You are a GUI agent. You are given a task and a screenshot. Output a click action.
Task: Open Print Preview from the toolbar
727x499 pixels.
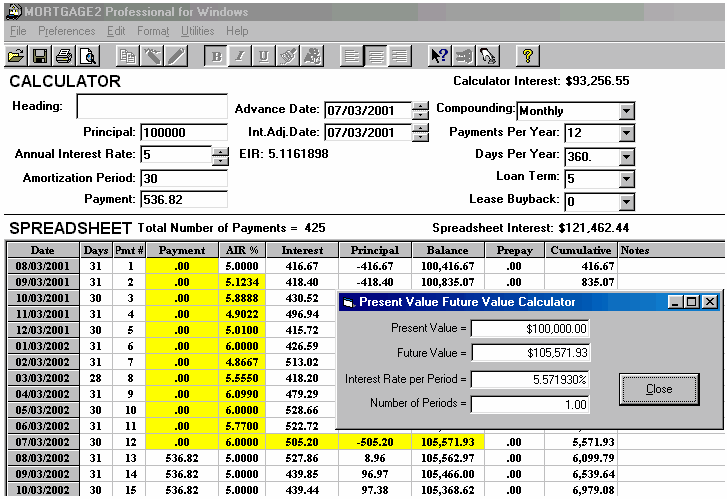(88, 56)
